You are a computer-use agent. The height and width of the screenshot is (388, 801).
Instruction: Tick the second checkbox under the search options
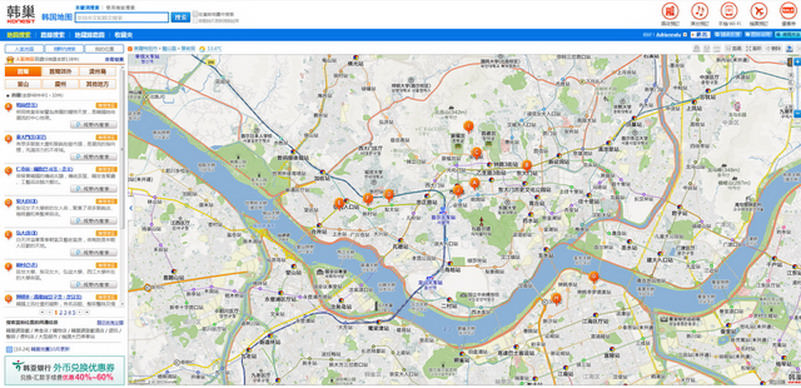(195, 21)
